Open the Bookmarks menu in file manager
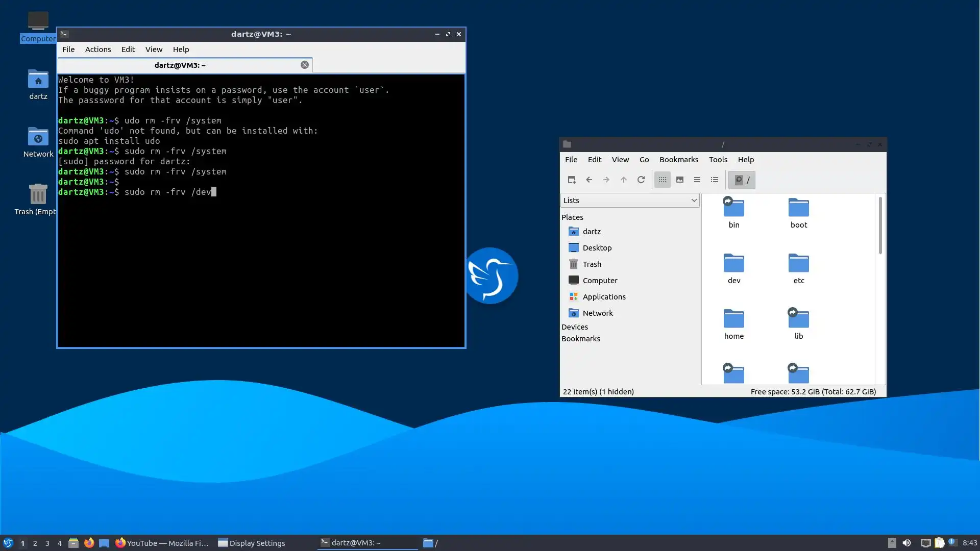Screen dimensions: 980x551 click(678, 160)
